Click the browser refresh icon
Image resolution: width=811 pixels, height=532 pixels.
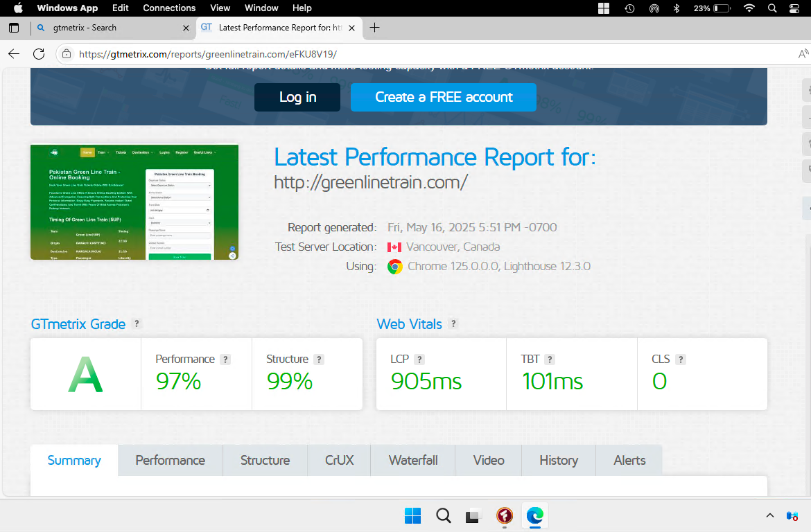click(39, 54)
